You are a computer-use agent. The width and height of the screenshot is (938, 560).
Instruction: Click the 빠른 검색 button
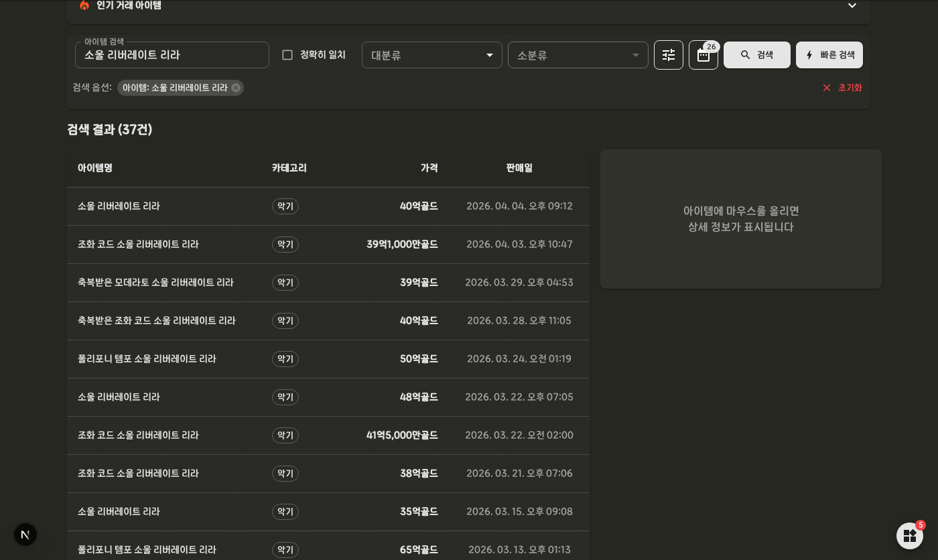[829, 55]
